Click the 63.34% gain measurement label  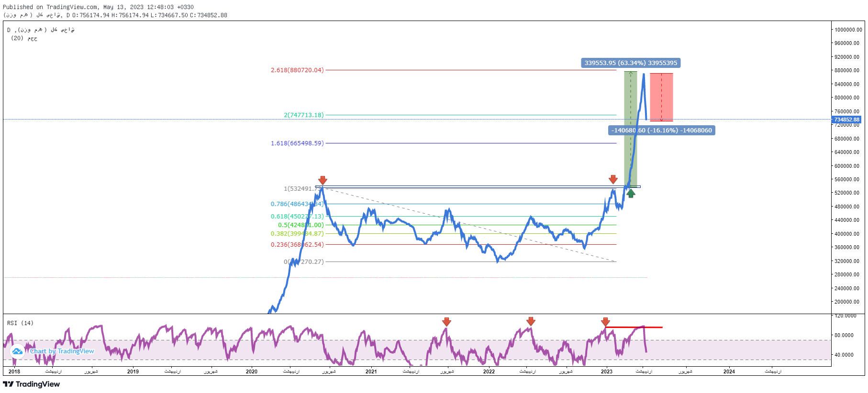(631, 63)
